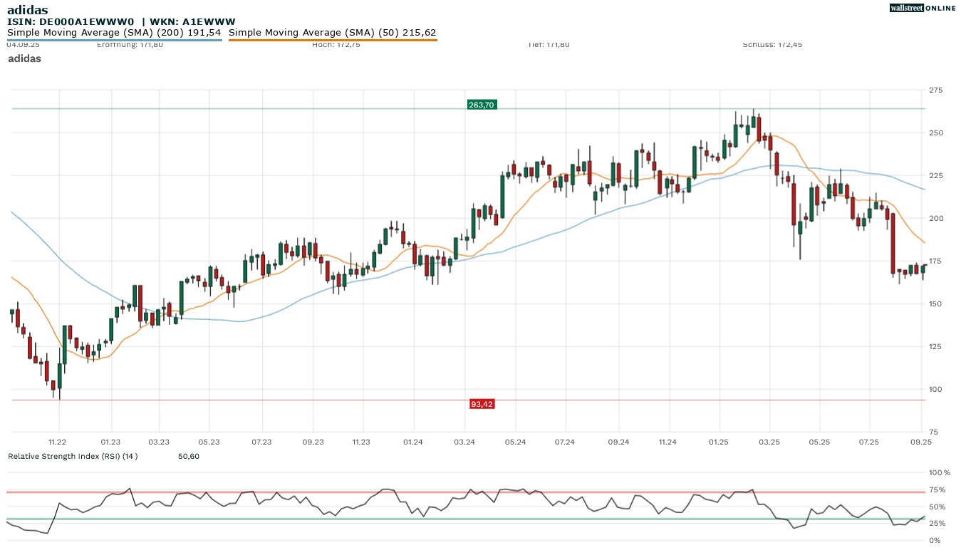Click the 225 price axis label
The image size is (961, 560).
coord(936,175)
